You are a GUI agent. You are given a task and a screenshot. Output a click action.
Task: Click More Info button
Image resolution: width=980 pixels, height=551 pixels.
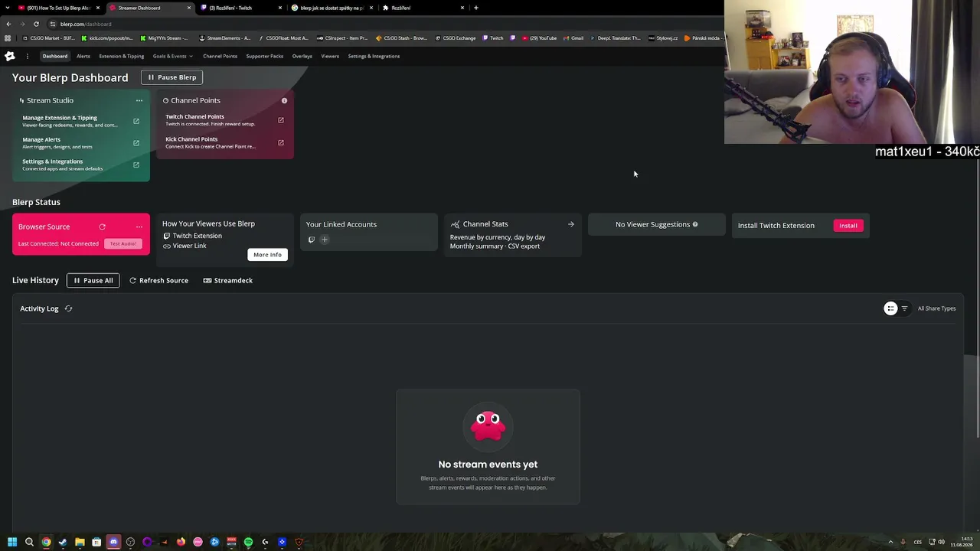267,255
